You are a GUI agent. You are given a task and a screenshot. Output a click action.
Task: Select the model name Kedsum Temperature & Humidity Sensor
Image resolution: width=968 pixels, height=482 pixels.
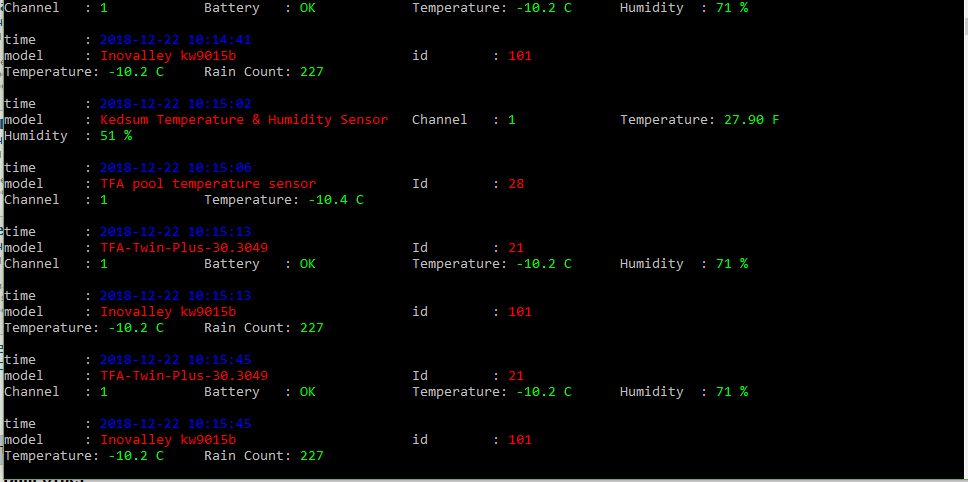(x=244, y=120)
